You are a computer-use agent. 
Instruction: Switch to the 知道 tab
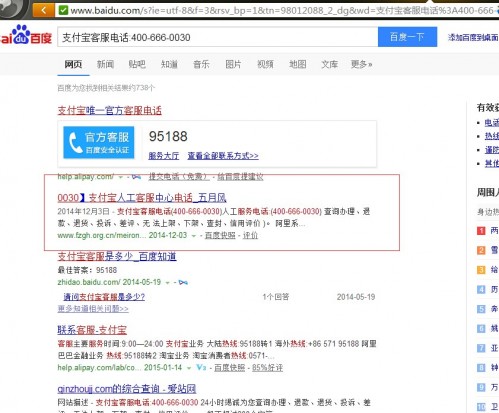tap(169, 64)
